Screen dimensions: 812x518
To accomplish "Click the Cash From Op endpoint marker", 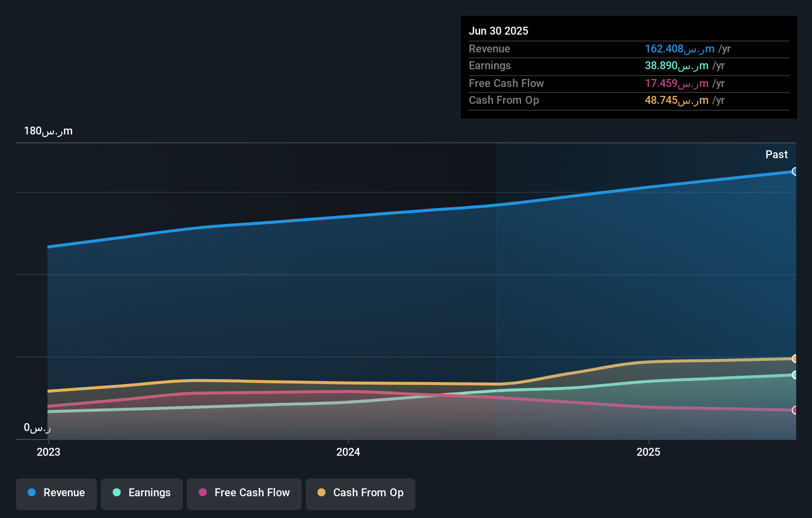I will point(795,358).
